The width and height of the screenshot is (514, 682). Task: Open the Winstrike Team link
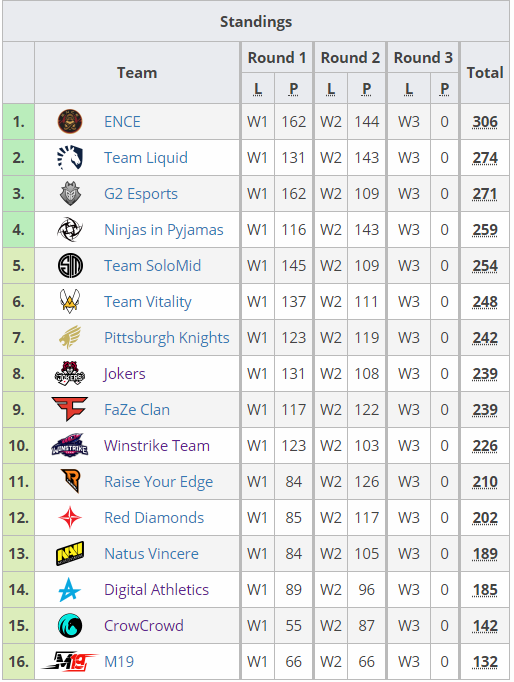coord(157,446)
